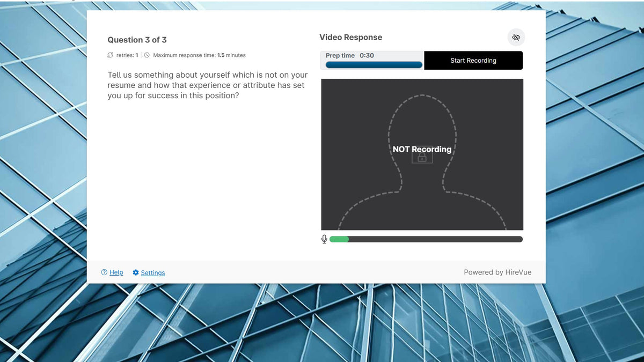Toggle the hide video eye icon
This screenshot has width=644, height=362.
516,38
